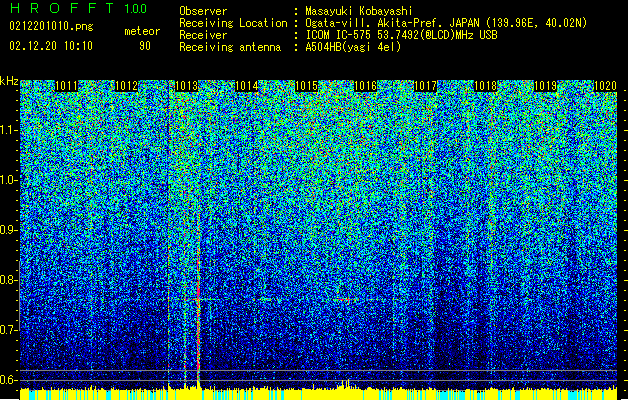Click time marker 1012
Viewport: 629px width, 400px height.
[x=126, y=86]
